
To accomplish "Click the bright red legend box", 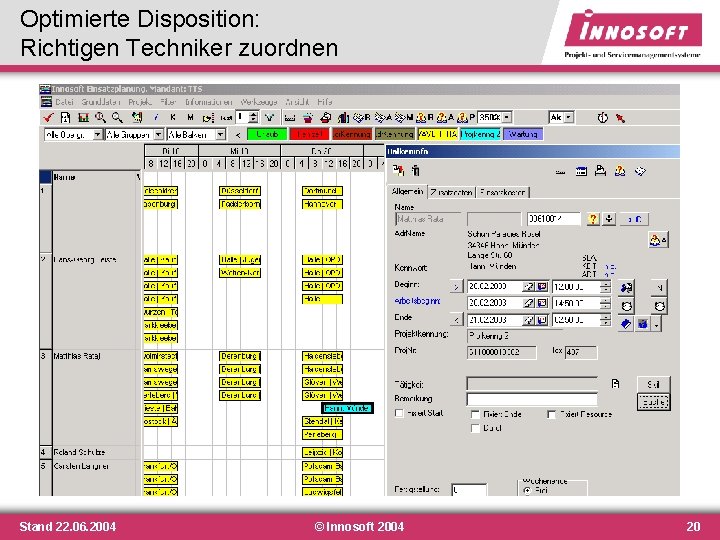I will click(309, 134).
